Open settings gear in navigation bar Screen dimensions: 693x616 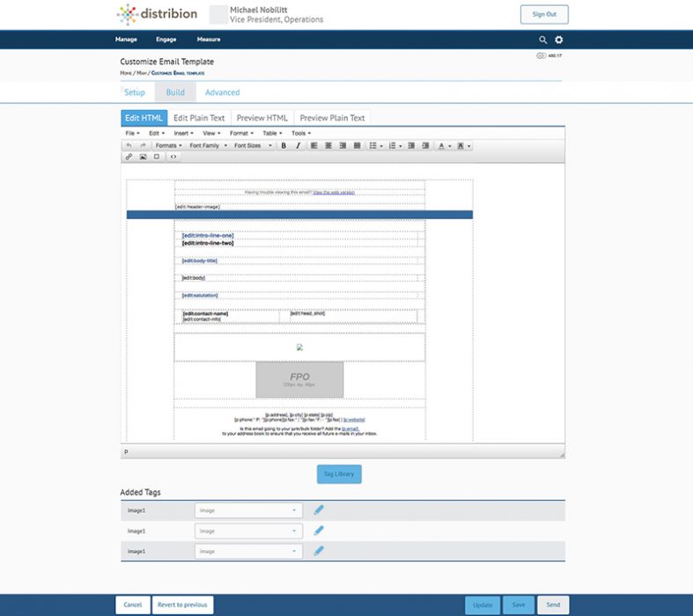(558, 40)
